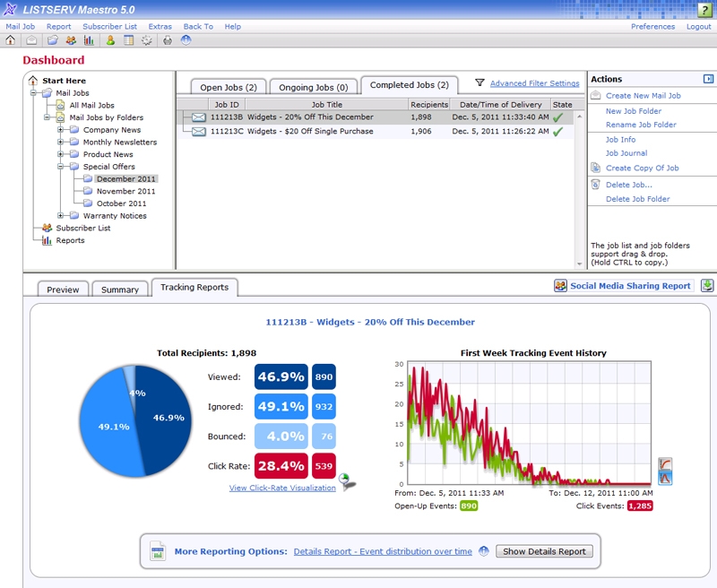Expand the Monthly Newsletters folder
717x588 pixels.
(x=60, y=143)
